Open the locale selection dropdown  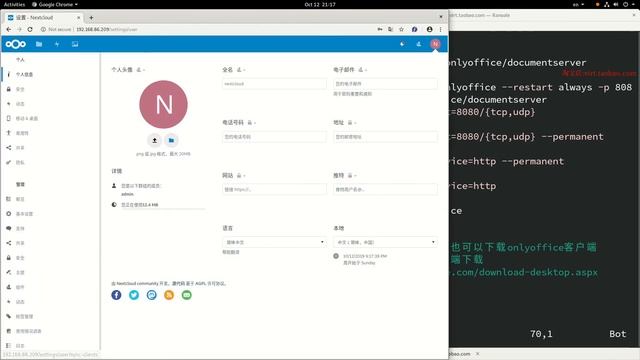pos(385,242)
